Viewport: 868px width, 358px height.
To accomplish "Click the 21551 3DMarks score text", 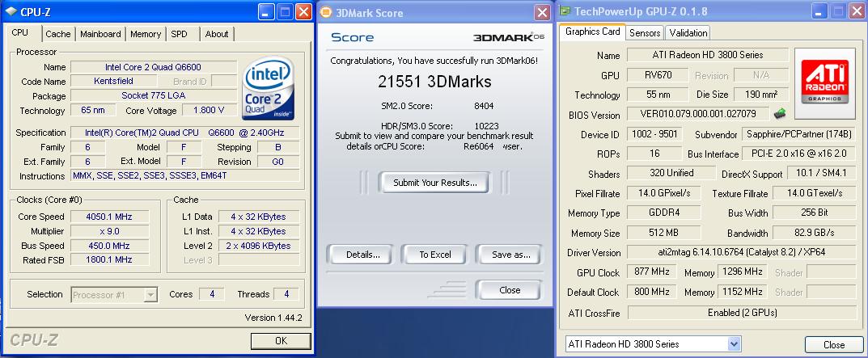I will (x=434, y=82).
